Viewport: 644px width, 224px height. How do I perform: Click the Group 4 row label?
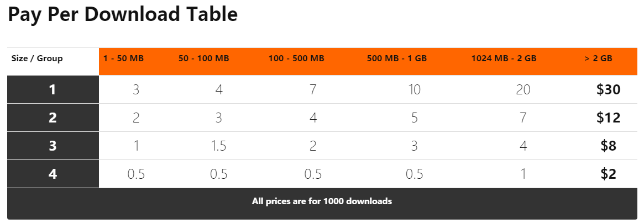click(53, 174)
